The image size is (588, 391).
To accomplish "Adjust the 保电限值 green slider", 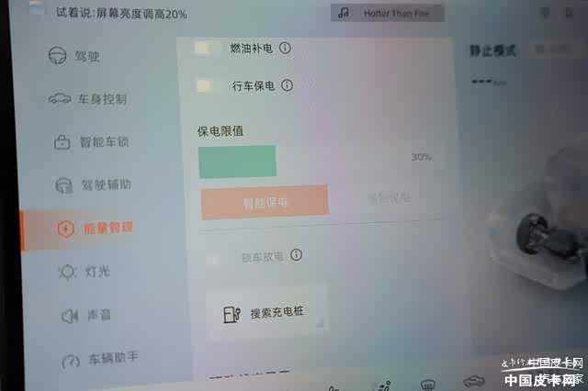I will [x=238, y=162].
